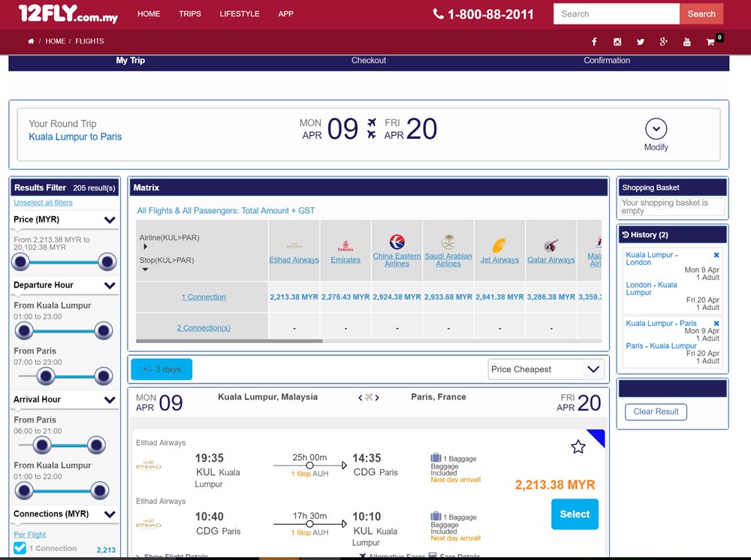The height and width of the screenshot is (560, 751).
Task: Open the TRIPS menu item
Action: [190, 14]
